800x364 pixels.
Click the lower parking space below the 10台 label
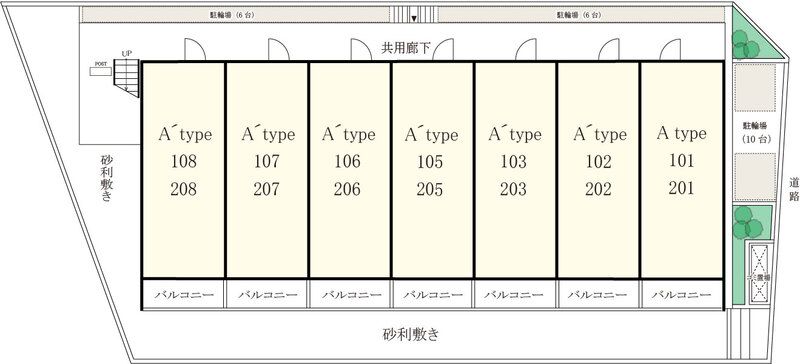[755, 176]
